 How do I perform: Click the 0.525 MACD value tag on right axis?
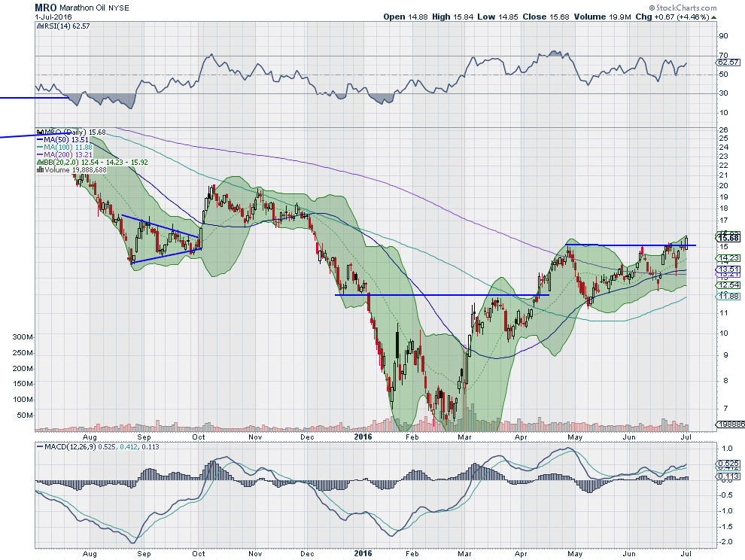point(728,464)
